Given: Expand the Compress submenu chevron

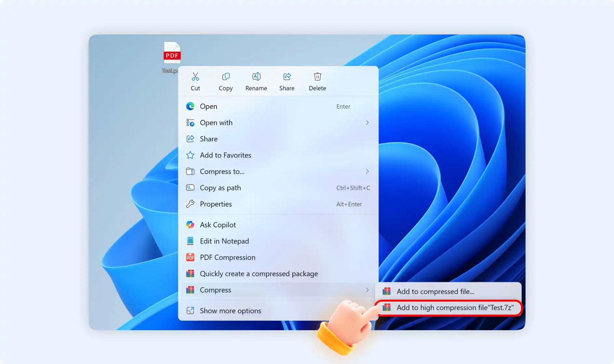Looking at the screenshot, I should pos(367,290).
